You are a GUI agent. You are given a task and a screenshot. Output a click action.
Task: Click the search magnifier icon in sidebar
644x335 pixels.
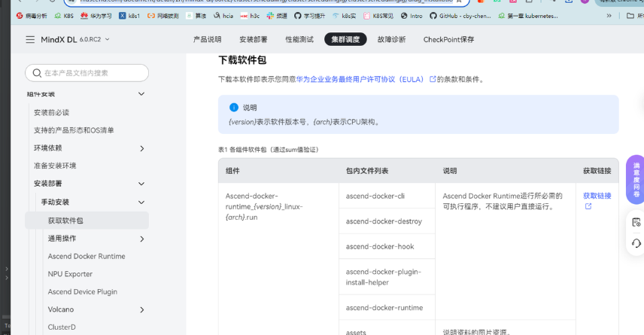36,73
